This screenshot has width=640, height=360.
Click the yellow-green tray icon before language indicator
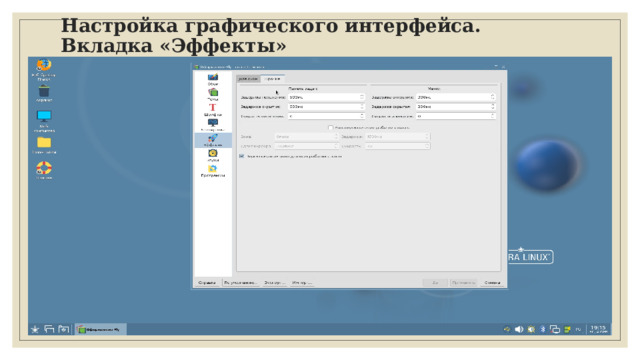point(567,329)
